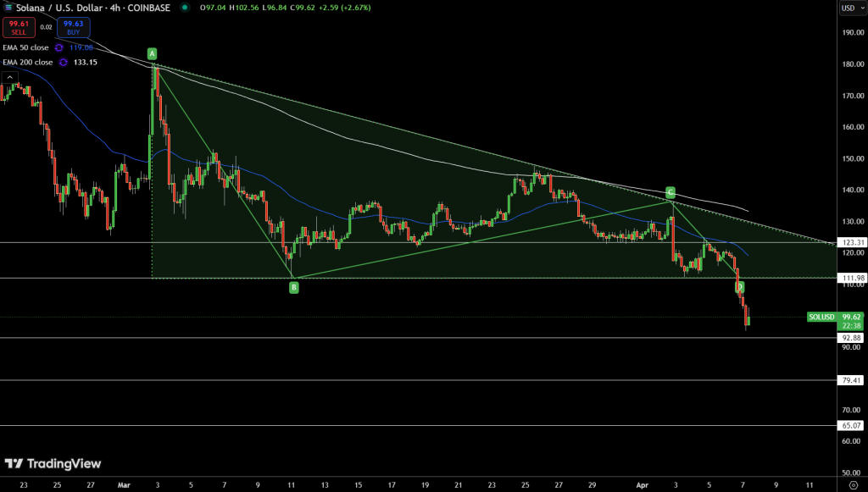Viewport: 868px width, 492px height.
Task: Open the USD currency dropdown
Action: pos(852,8)
